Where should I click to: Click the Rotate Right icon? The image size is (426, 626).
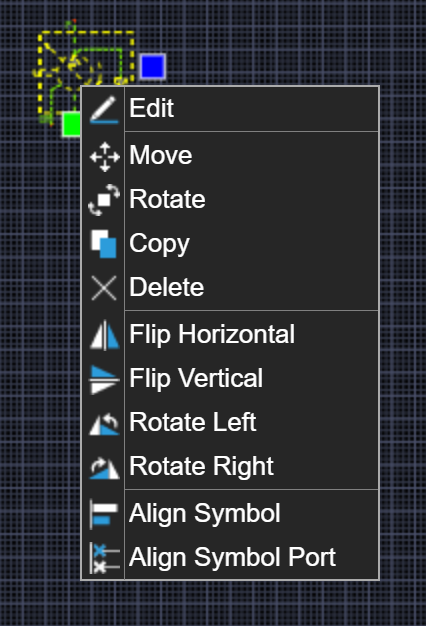click(104, 468)
